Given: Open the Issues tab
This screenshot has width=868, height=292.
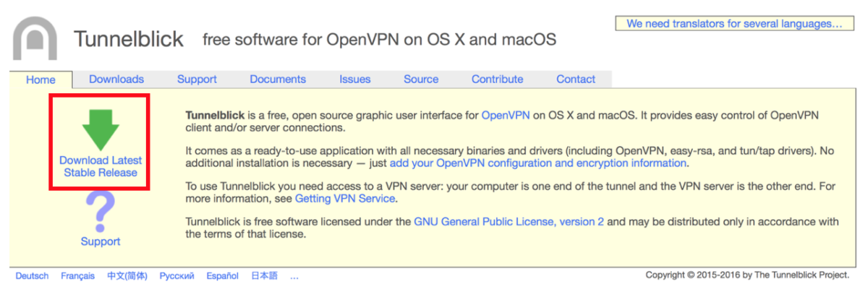Looking at the screenshot, I should [354, 80].
